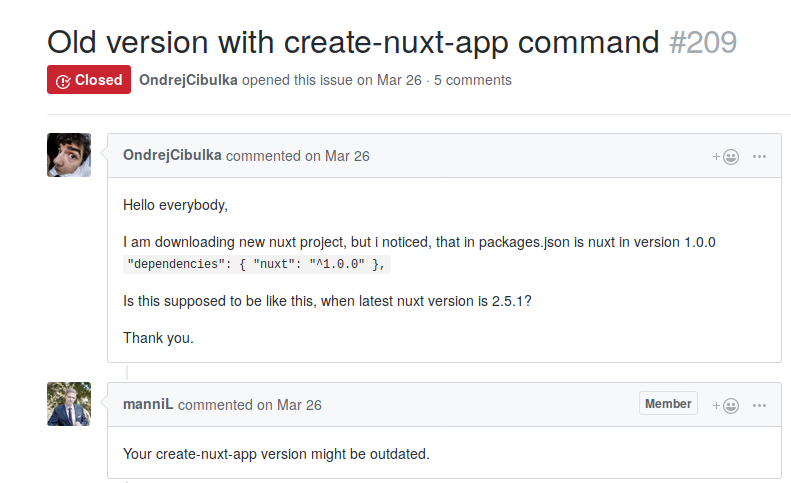Click OndrejCibulka's profile avatar
Screen dimensions: 791x483
(69, 155)
